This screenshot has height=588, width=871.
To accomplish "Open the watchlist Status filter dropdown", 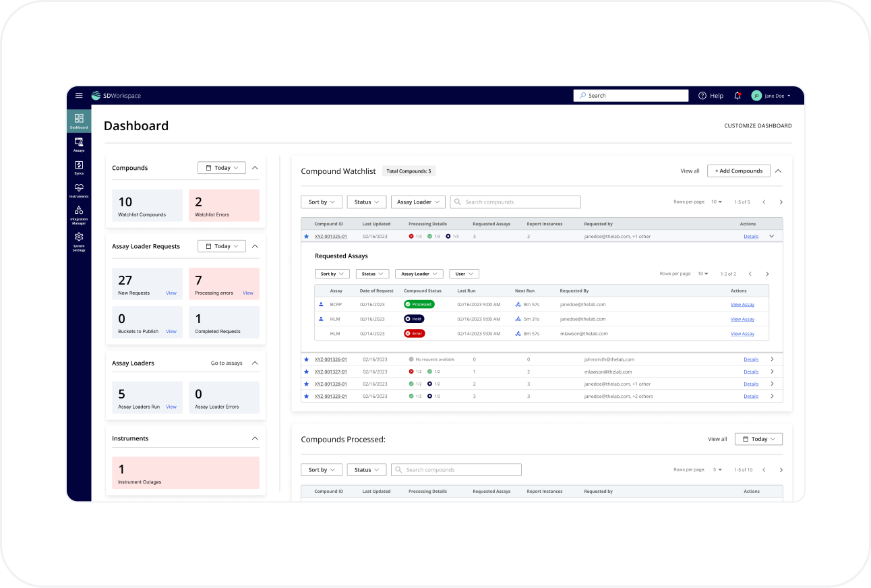I will (x=367, y=202).
